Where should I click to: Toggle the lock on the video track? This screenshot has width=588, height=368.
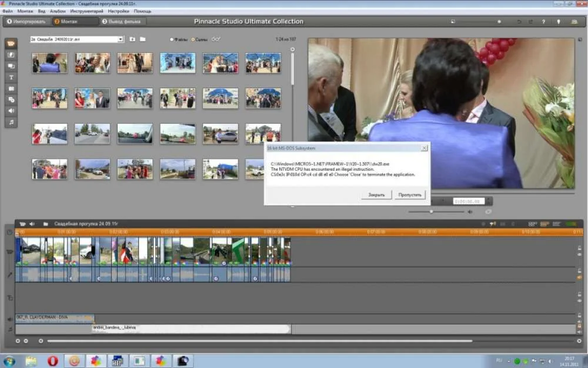click(x=579, y=248)
